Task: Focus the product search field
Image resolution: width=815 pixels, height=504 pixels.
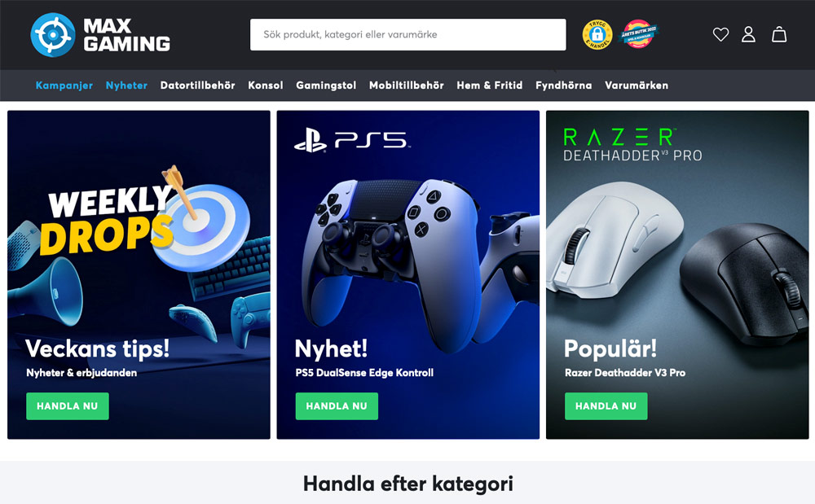Action: (408, 35)
